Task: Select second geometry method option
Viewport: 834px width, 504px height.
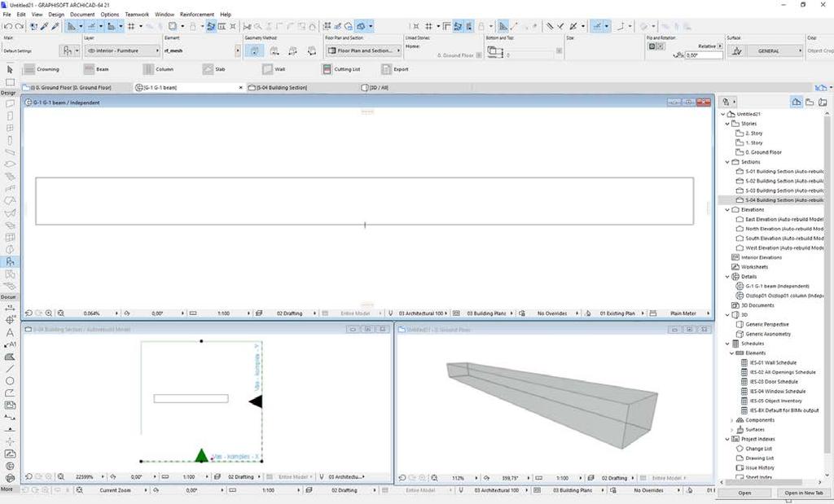Action: 274,51
